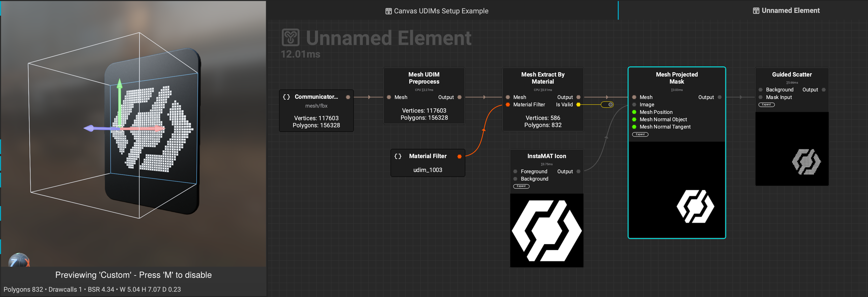
Task: Select the Mesh Extract By Material node title
Action: coord(543,78)
